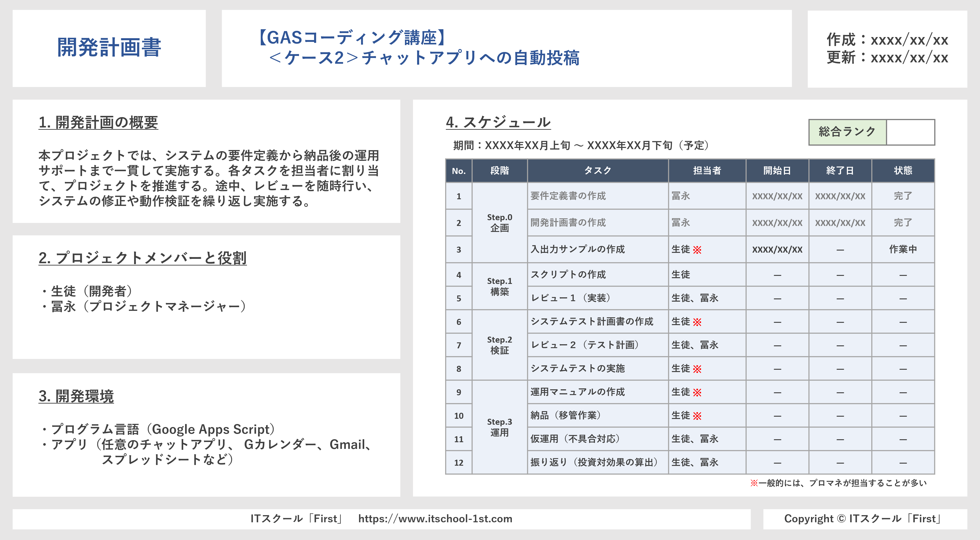This screenshot has width=980, height=540.
Task: Click the Step.0 企画 stage cell
Action: pyautogui.click(x=499, y=223)
